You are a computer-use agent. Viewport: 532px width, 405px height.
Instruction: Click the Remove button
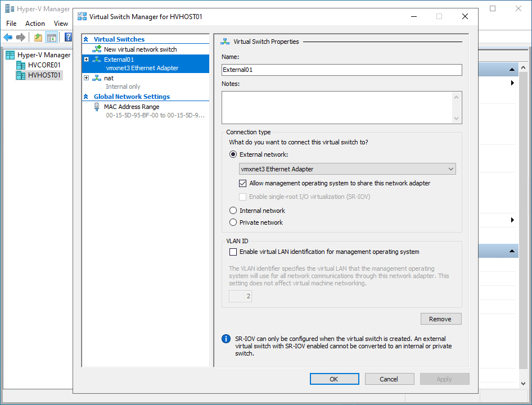point(441,319)
